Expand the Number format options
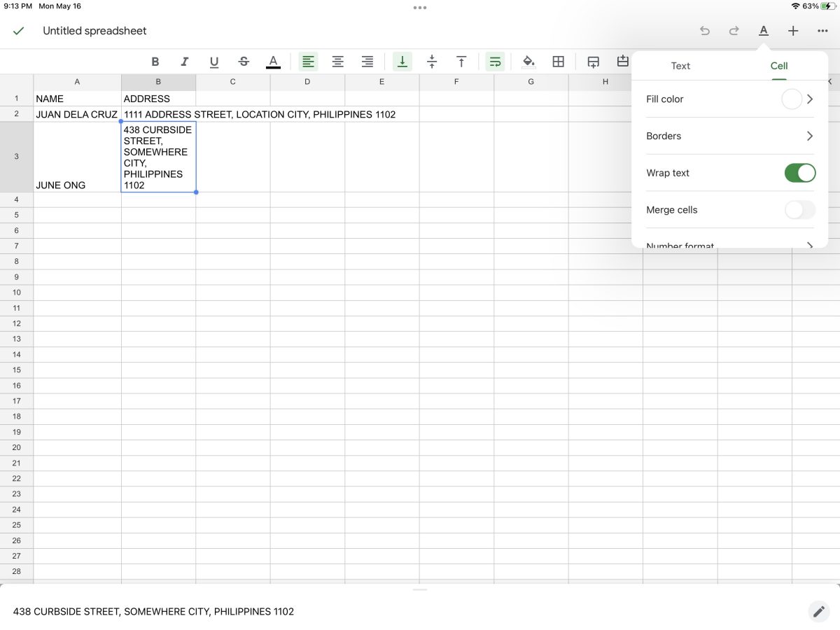 [810, 245]
